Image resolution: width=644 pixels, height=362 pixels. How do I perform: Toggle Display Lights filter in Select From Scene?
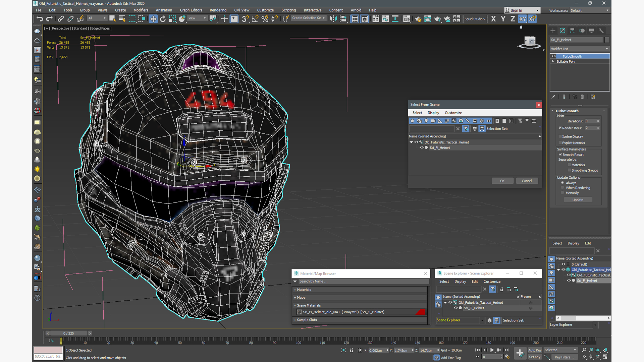pos(426,121)
